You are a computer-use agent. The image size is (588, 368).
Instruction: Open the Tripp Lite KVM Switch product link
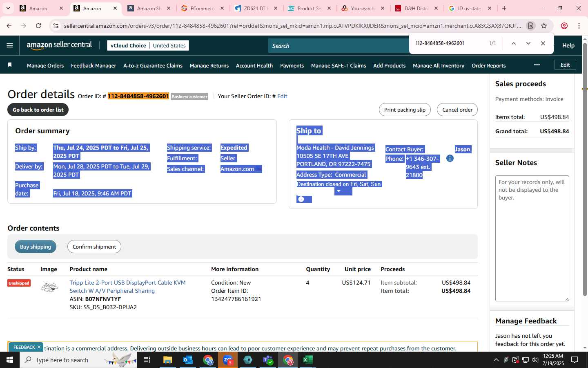pos(127,287)
